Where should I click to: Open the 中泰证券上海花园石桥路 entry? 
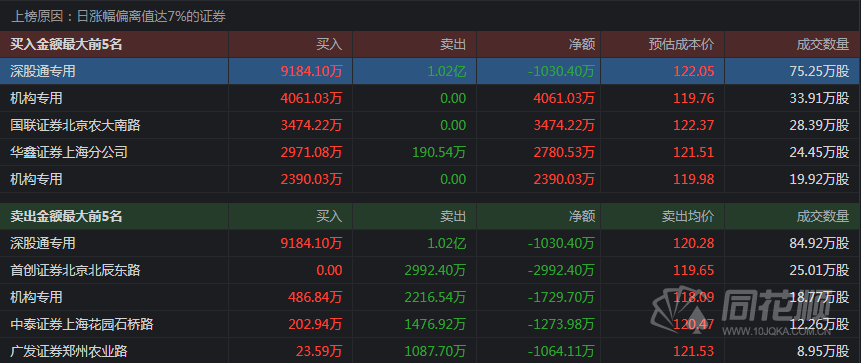click(x=82, y=325)
